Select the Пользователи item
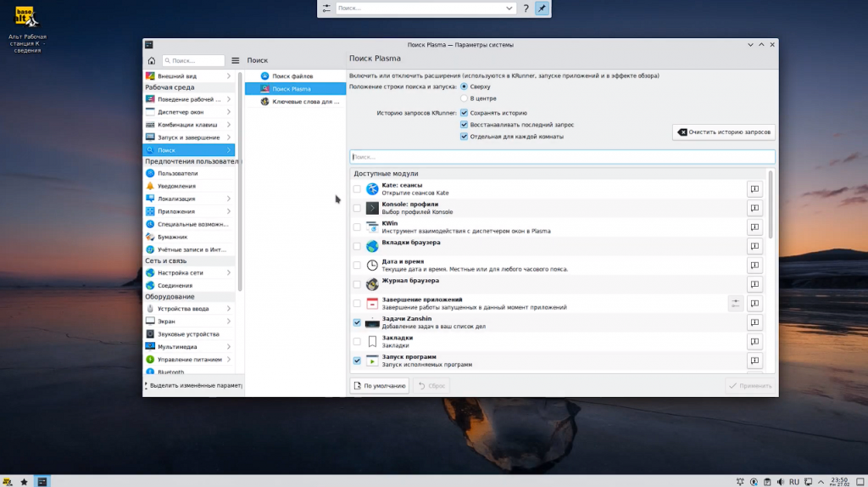This screenshot has height=487, width=868. click(x=189, y=173)
